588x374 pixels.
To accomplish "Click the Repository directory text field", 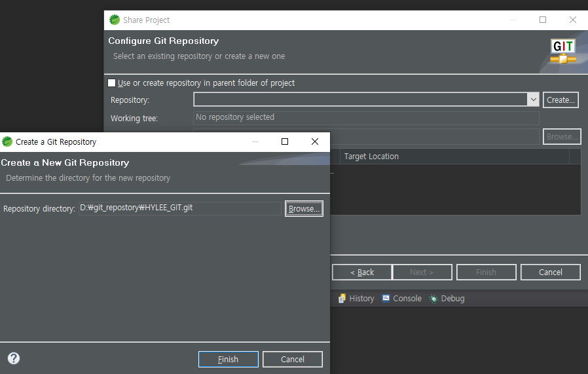I will pos(179,208).
